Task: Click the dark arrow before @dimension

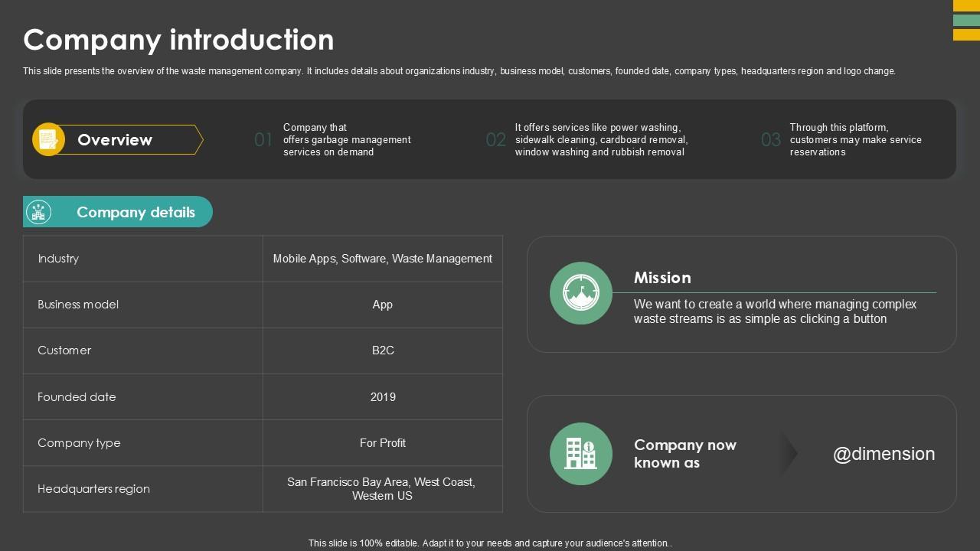Action: pos(789,454)
